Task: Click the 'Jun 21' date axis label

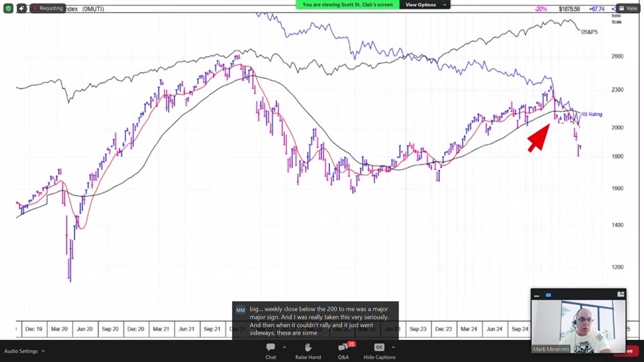Action: 186,329
